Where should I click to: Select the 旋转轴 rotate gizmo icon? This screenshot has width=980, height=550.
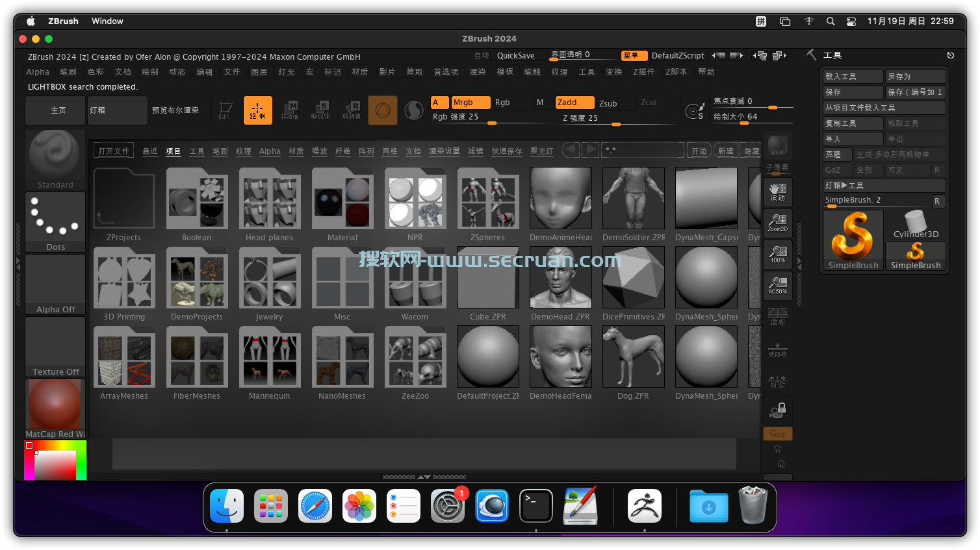point(352,110)
